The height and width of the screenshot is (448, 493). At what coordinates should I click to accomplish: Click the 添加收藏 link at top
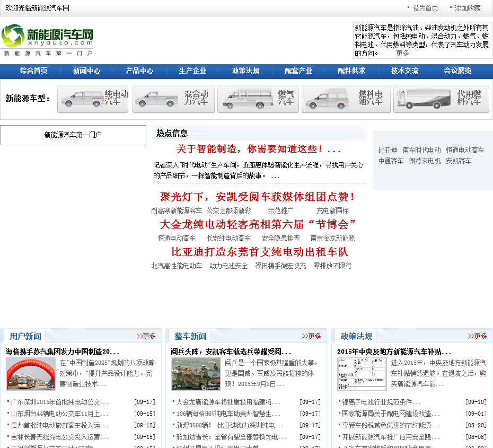pyautogui.click(x=468, y=8)
